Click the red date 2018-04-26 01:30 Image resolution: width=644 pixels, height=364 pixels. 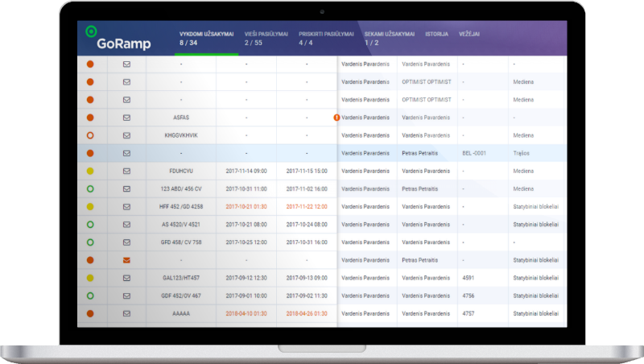(307, 313)
